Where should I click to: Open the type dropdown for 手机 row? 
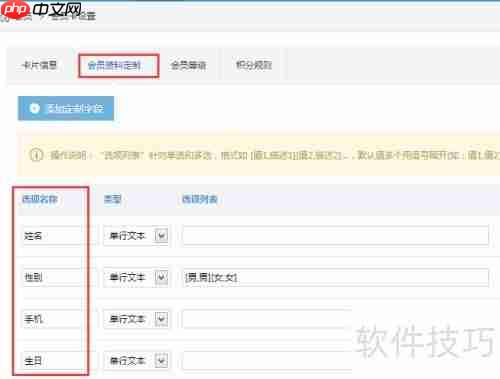[x=136, y=319]
